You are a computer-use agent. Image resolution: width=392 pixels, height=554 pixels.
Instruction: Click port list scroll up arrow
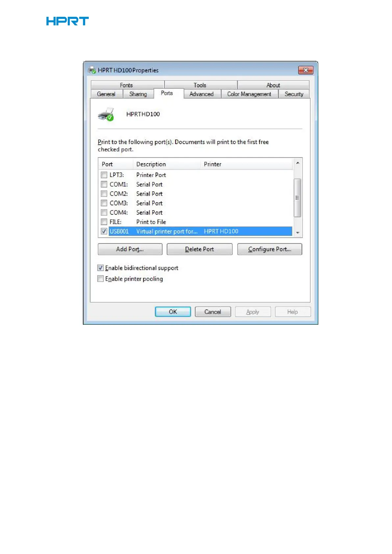[x=298, y=163]
